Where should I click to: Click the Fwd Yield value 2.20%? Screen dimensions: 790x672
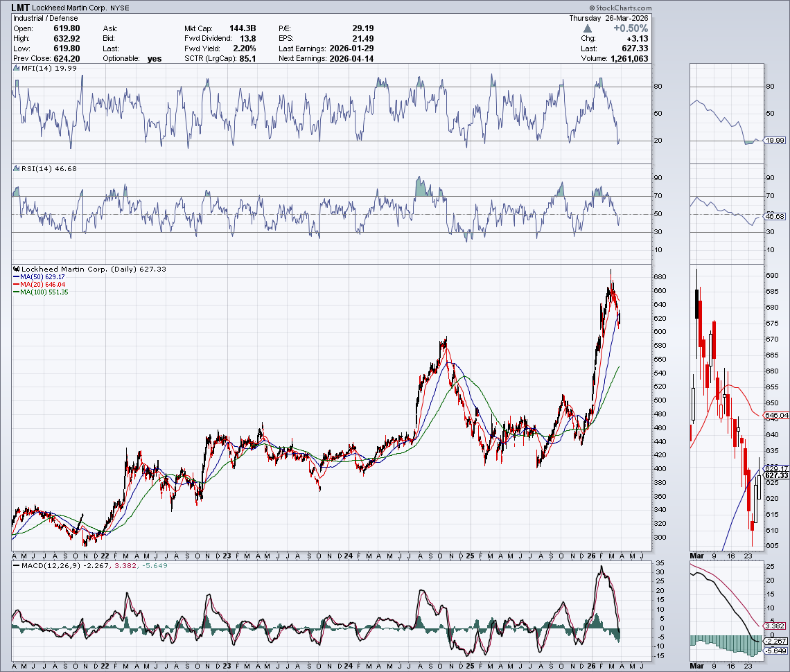coord(245,48)
